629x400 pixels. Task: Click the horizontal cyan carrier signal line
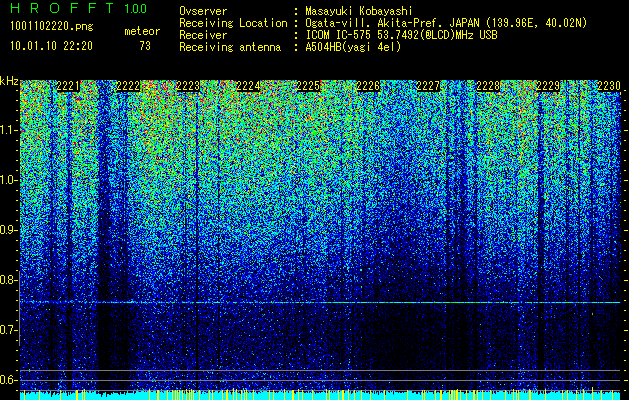320,302
